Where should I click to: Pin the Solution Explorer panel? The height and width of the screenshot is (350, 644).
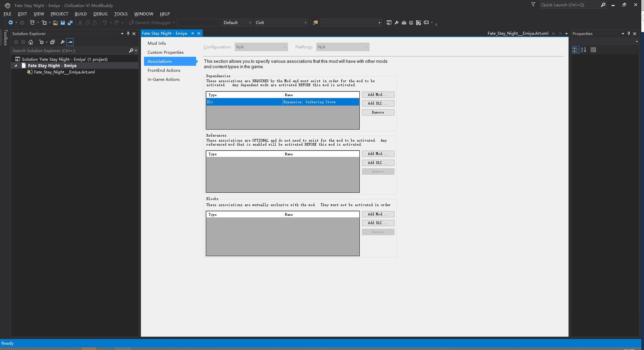[x=128, y=33]
